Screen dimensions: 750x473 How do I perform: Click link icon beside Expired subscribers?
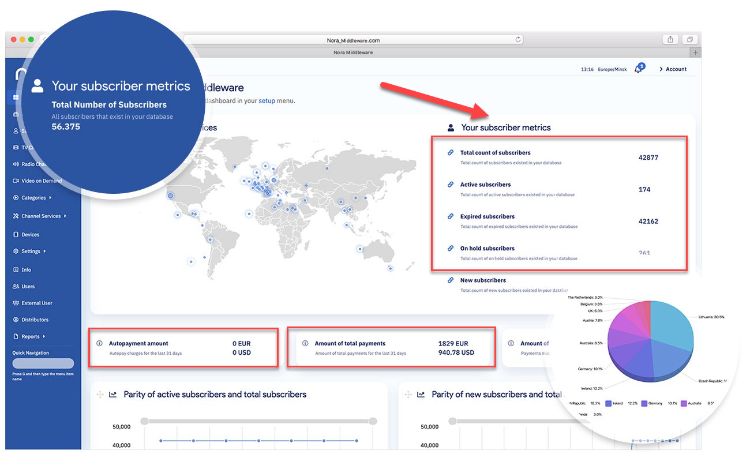[x=450, y=216]
